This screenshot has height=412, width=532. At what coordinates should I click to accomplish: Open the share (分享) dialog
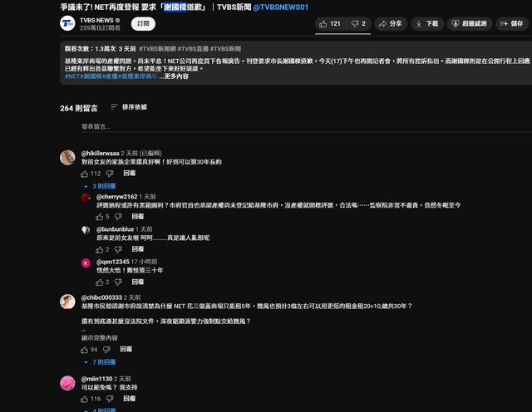tap(391, 24)
